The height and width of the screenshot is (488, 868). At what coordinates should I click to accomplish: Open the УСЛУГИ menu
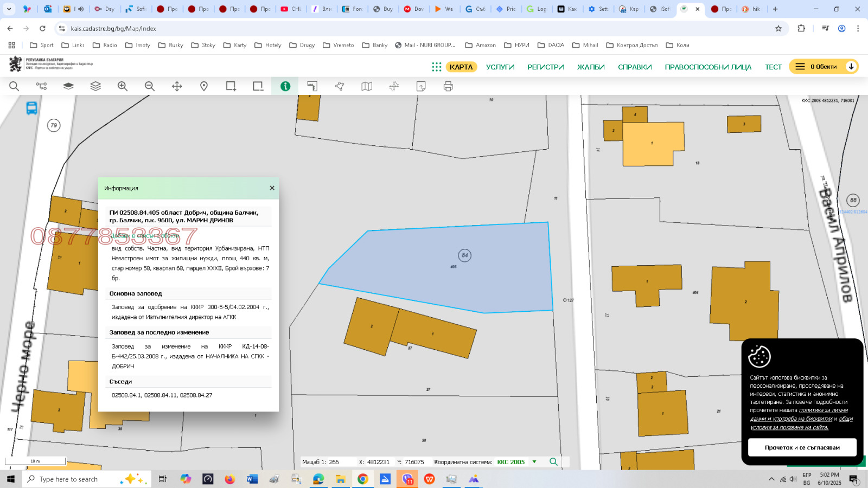click(500, 67)
